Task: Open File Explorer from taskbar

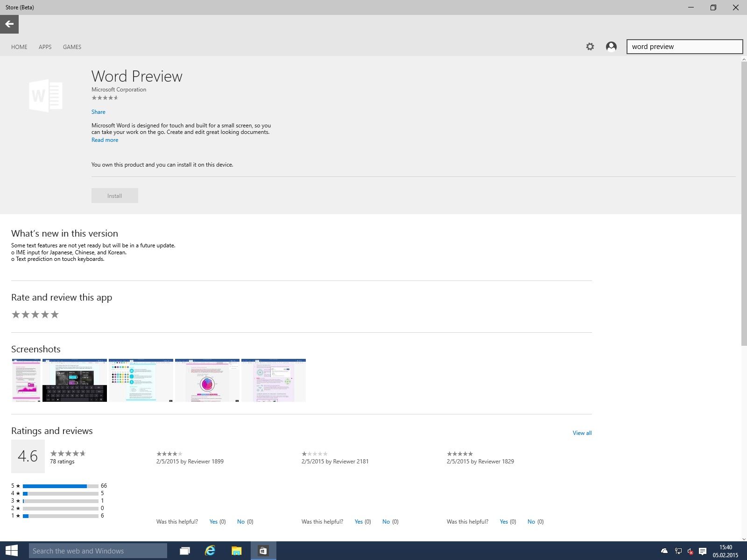Action: click(x=237, y=551)
